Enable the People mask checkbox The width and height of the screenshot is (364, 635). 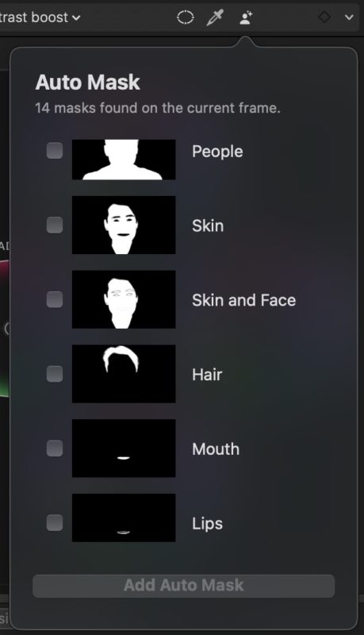(x=55, y=151)
